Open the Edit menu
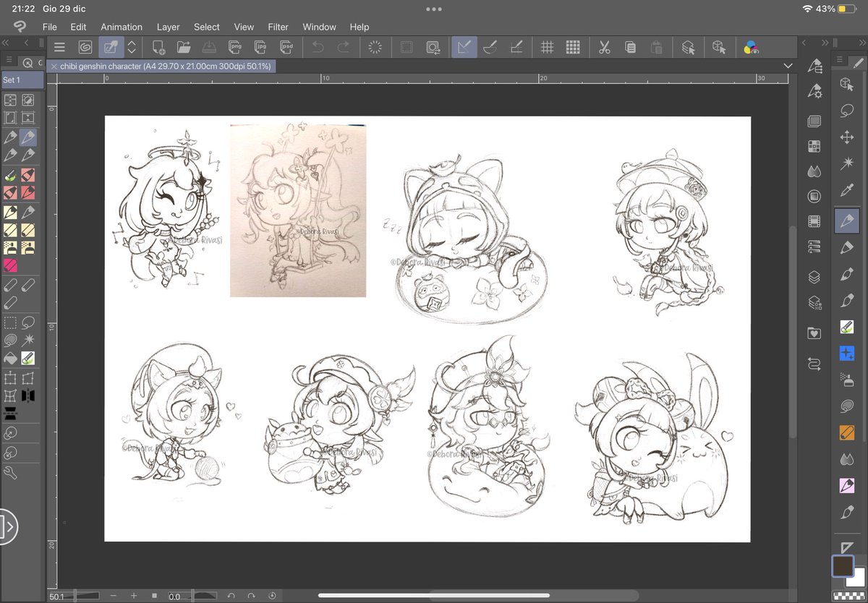The image size is (868, 603). coord(78,27)
